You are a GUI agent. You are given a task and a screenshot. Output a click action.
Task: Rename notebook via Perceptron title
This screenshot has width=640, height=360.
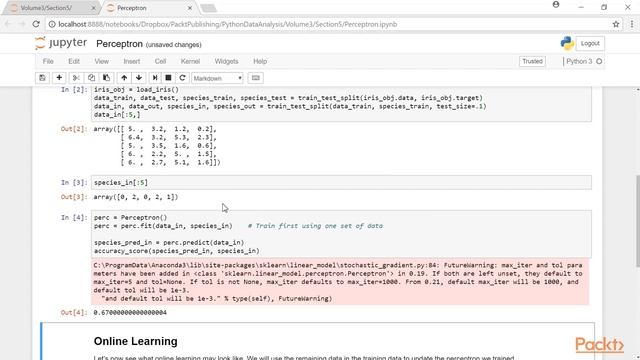120,44
